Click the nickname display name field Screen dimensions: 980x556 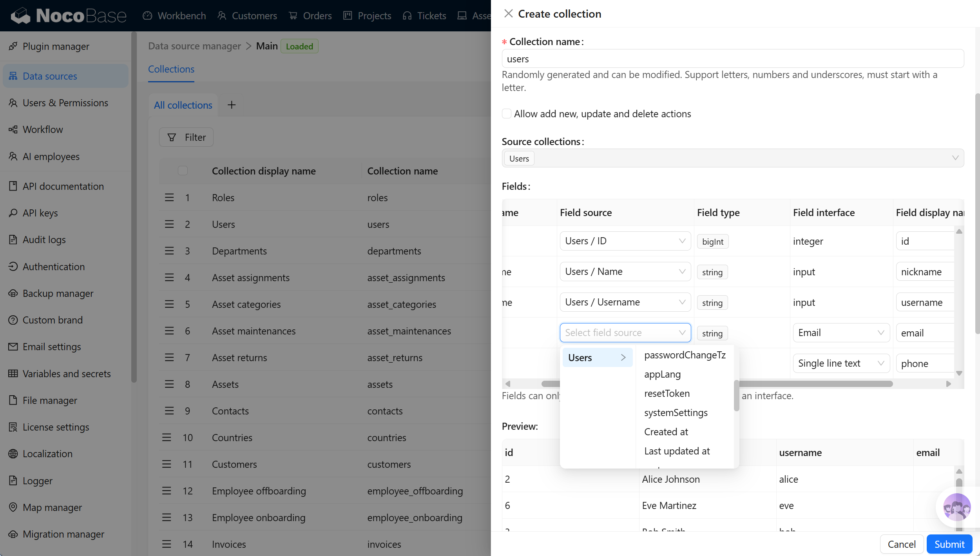(x=925, y=271)
